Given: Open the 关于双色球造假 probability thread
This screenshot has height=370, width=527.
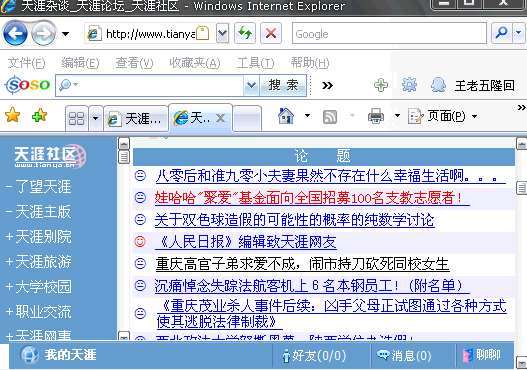Looking at the screenshot, I should coord(294,220).
